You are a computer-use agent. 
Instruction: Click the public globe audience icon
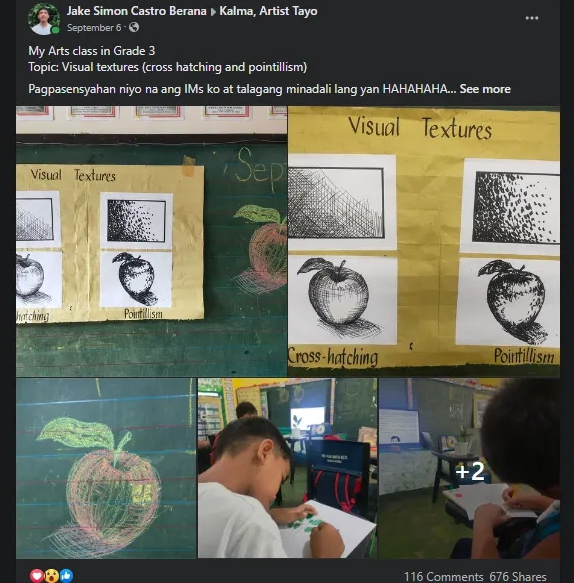tap(134, 27)
